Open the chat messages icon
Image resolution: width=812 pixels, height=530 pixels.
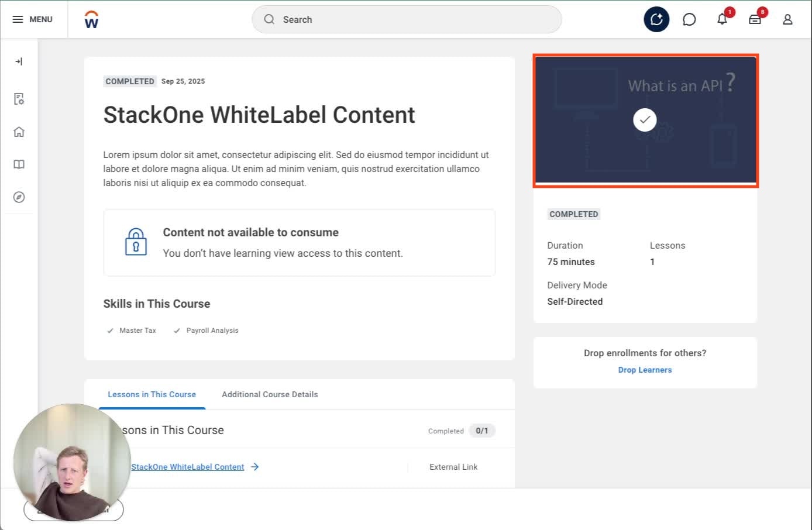689,19
